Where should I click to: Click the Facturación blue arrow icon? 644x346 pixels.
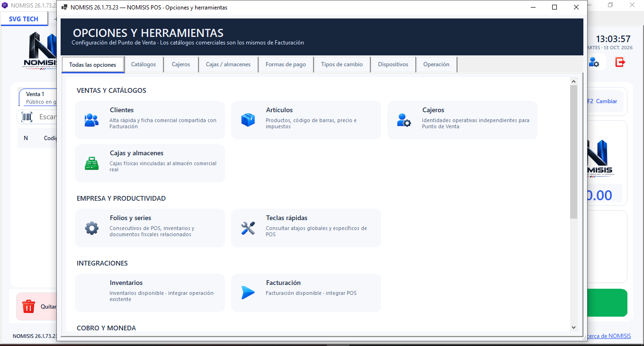coord(248,293)
